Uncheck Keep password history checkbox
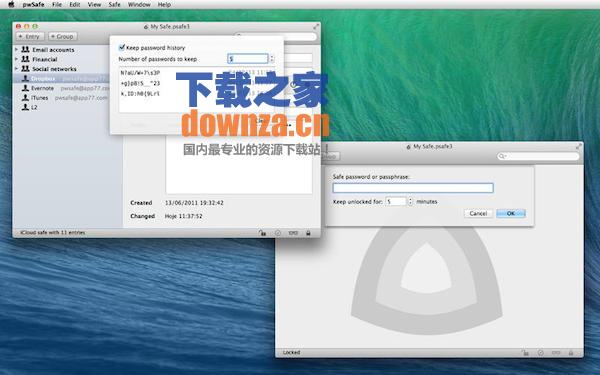The width and height of the screenshot is (600, 375). (x=122, y=47)
